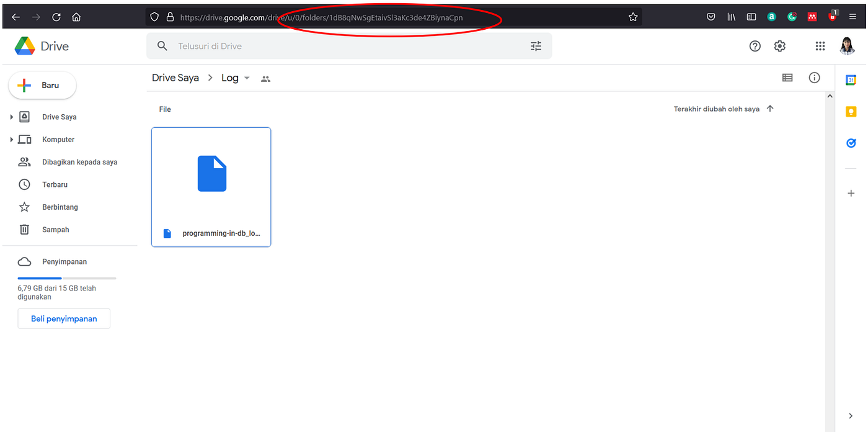Open the Log folder dropdown menu
The height and width of the screenshot is (432, 868).
(x=246, y=78)
